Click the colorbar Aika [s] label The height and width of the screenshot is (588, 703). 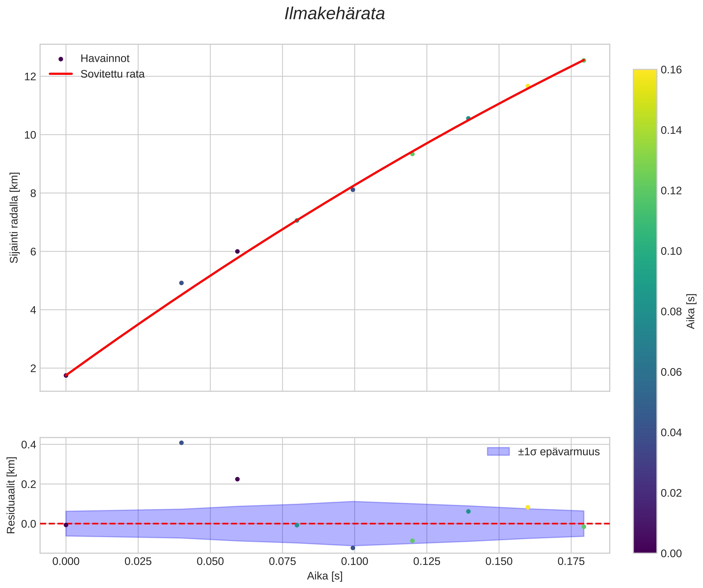691,312
